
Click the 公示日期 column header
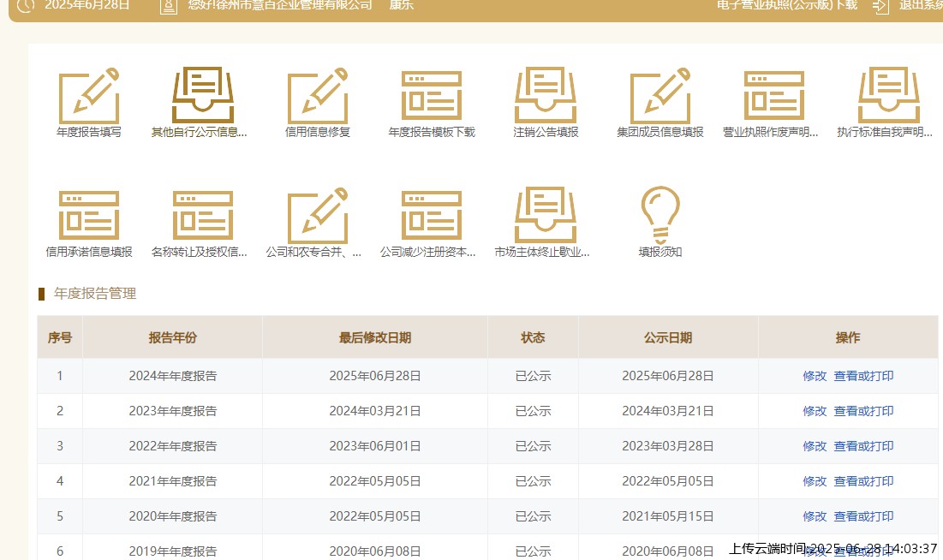[668, 337]
